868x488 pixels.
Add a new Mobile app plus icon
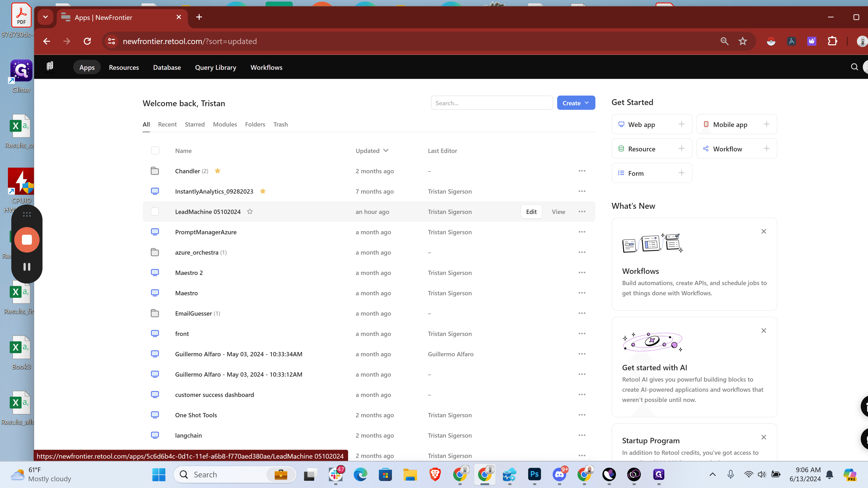766,124
